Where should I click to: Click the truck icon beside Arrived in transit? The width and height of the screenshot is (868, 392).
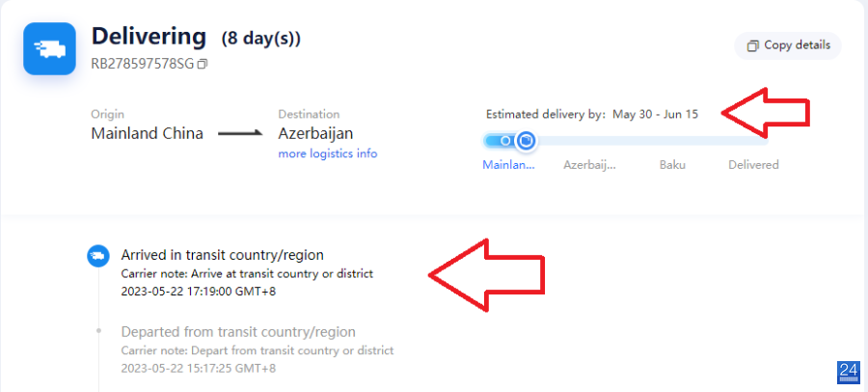pos(98,256)
